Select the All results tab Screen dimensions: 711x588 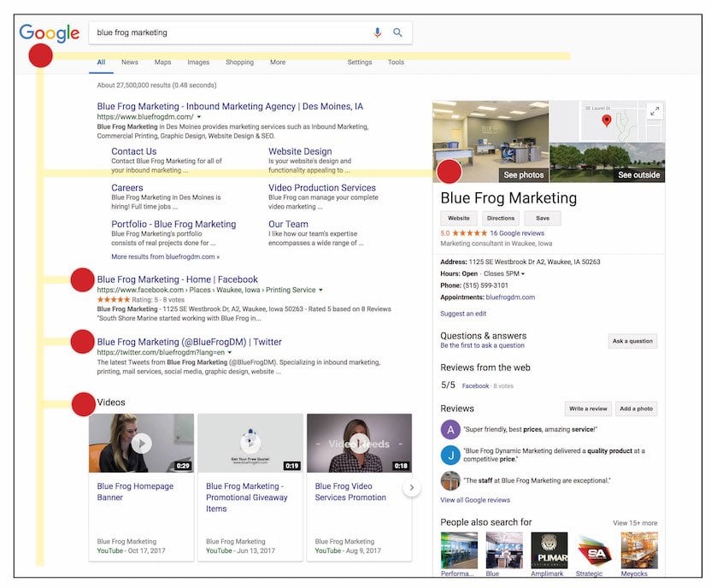pyautogui.click(x=101, y=62)
